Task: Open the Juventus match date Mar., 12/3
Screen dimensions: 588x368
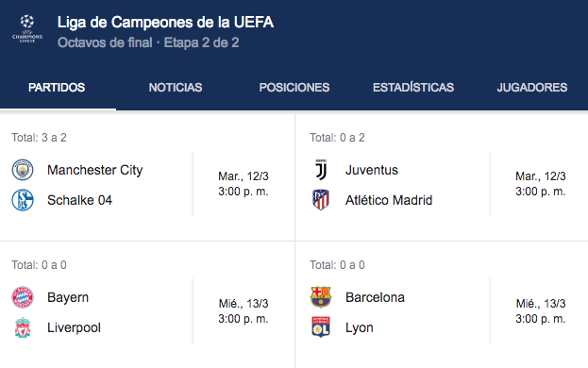Action: 541,176
